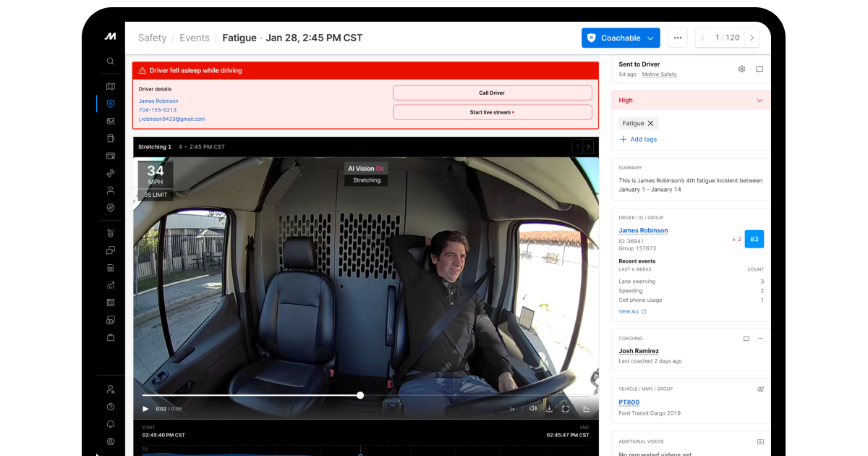The image size is (868, 456).
Task: Open the notifications bell icon
Action: (111, 424)
